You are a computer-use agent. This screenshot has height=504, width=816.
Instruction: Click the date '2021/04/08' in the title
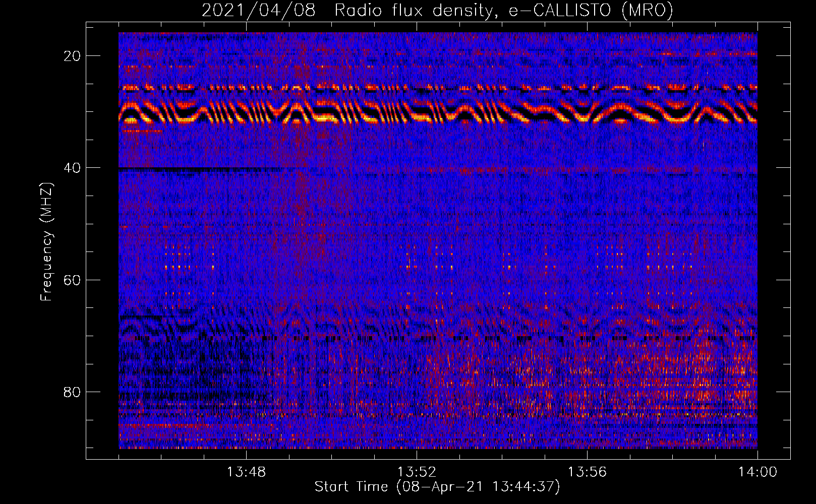[x=259, y=10]
